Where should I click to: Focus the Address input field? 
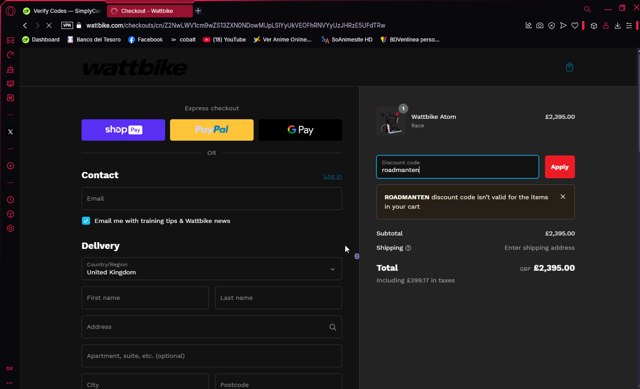tap(211, 327)
